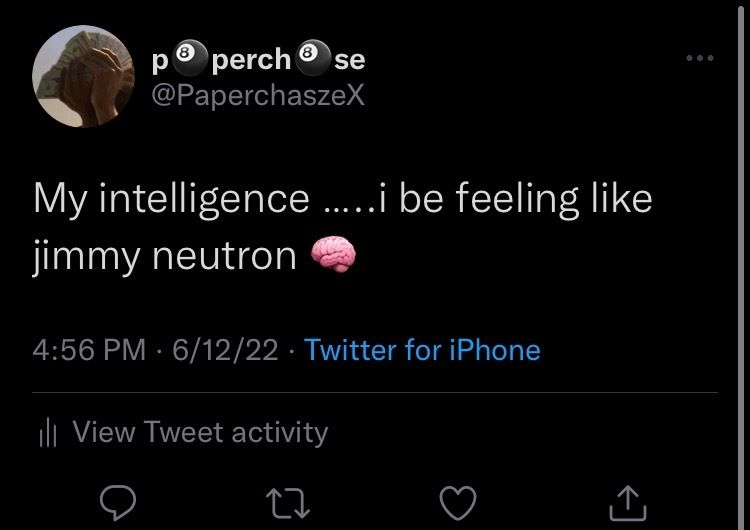Screen dimensions: 750x530
Task: Click the words My intelligence in the tweet
Action: (x=171, y=199)
